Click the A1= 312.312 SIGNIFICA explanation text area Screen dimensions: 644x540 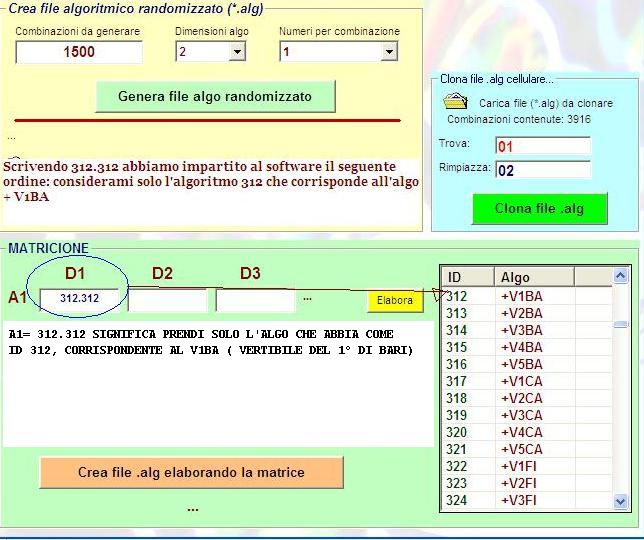[x=218, y=384]
